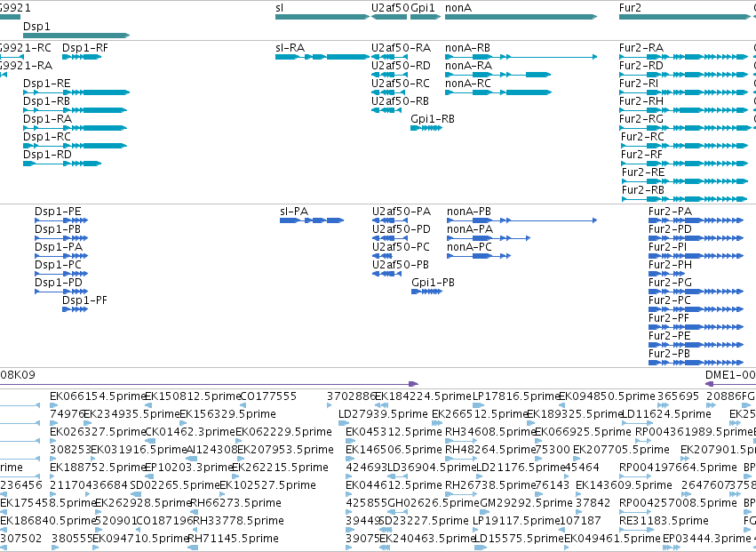Choose the Dsp1-RA transcript
Viewport: 756px width, 552px height.
(x=75, y=128)
